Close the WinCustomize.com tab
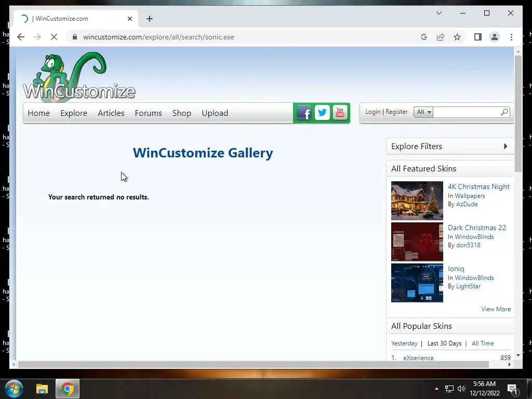Screen dimensions: 532x399 tap(129, 19)
